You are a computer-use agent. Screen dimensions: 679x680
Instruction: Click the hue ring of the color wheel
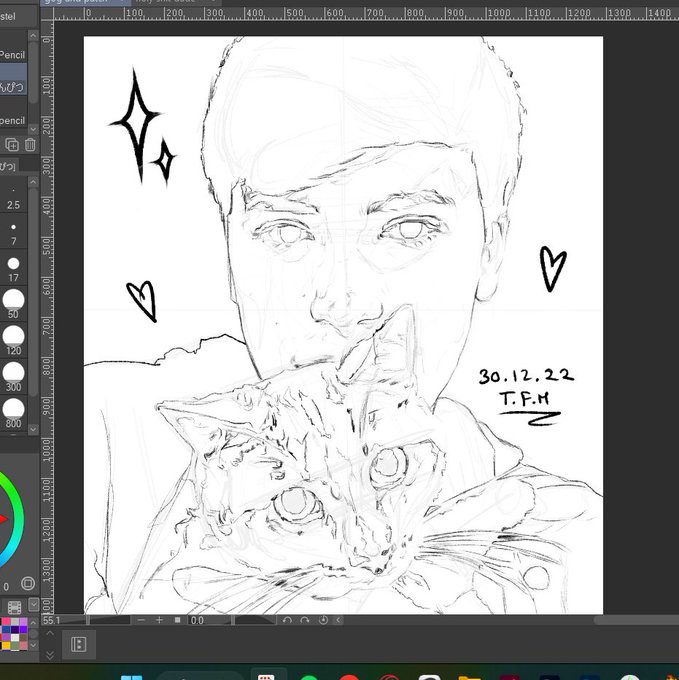pyautogui.click(x=18, y=520)
